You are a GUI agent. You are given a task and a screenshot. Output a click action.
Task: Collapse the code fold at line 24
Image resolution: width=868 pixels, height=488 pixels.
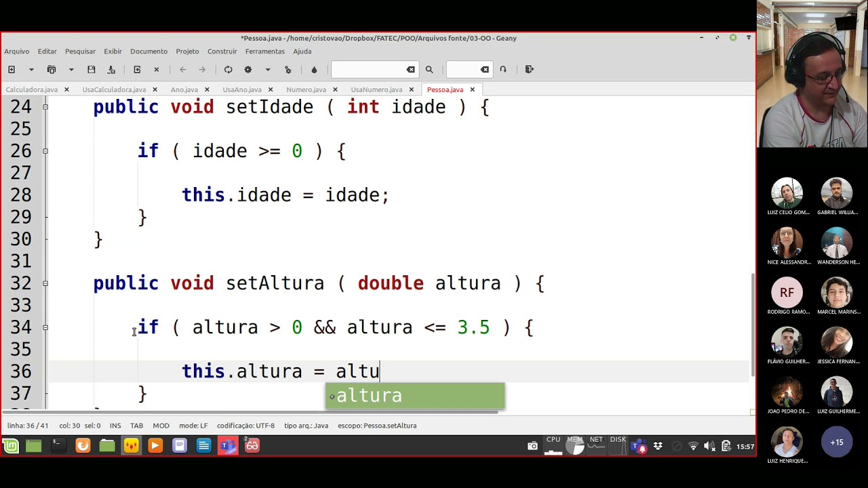[x=45, y=107]
